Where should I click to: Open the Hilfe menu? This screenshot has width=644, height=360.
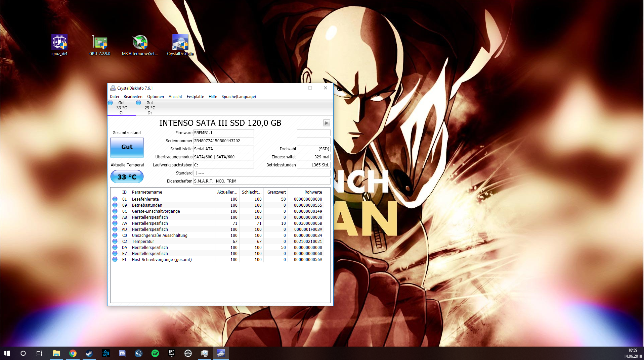point(213,97)
